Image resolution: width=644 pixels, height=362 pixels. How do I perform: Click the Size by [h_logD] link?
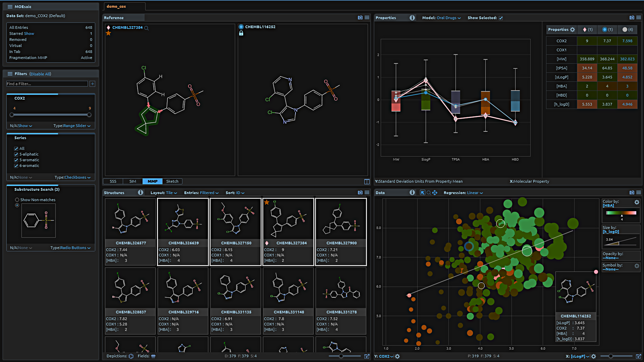coord(611,232)
